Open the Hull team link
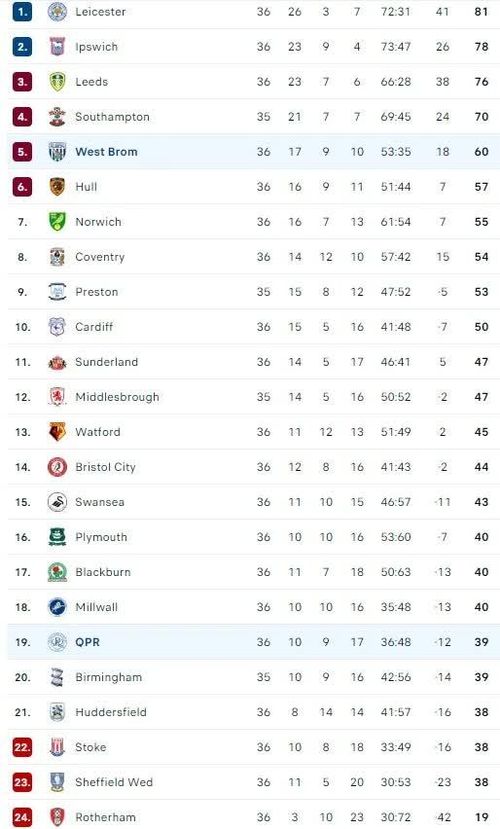Screen dimensions: 500x829 click(x=86, y=187)
